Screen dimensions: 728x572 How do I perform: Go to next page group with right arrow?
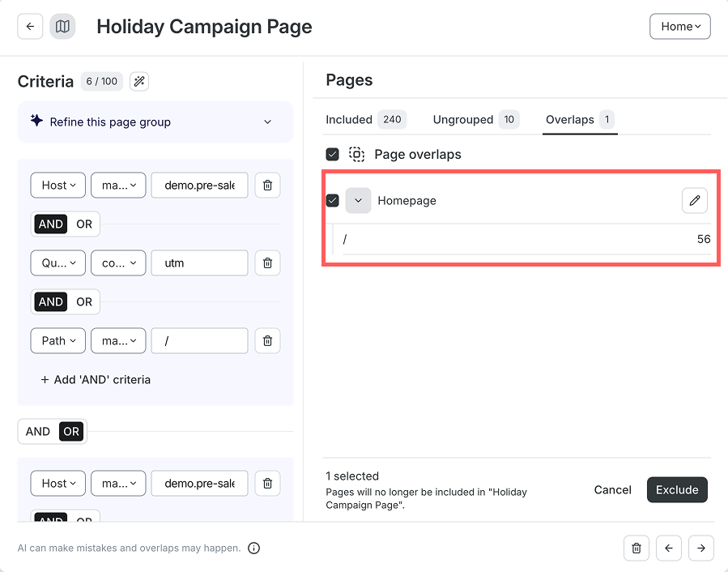pyautogui.click(x=701, y=549)
